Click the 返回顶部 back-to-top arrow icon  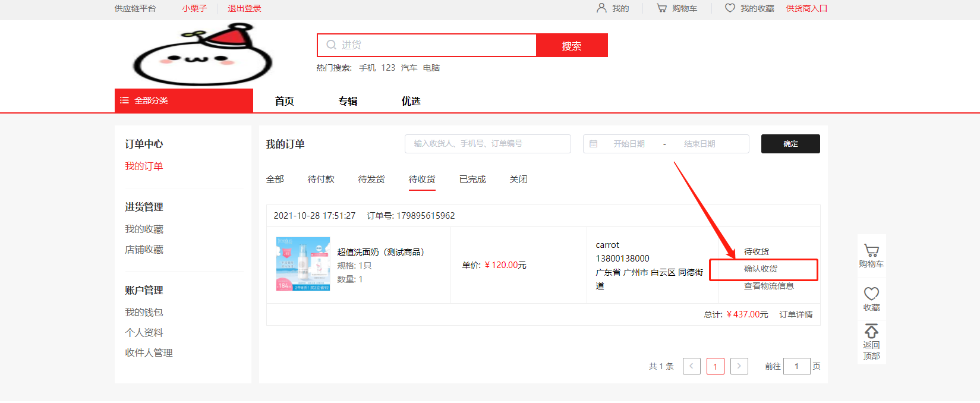point(871,331)
